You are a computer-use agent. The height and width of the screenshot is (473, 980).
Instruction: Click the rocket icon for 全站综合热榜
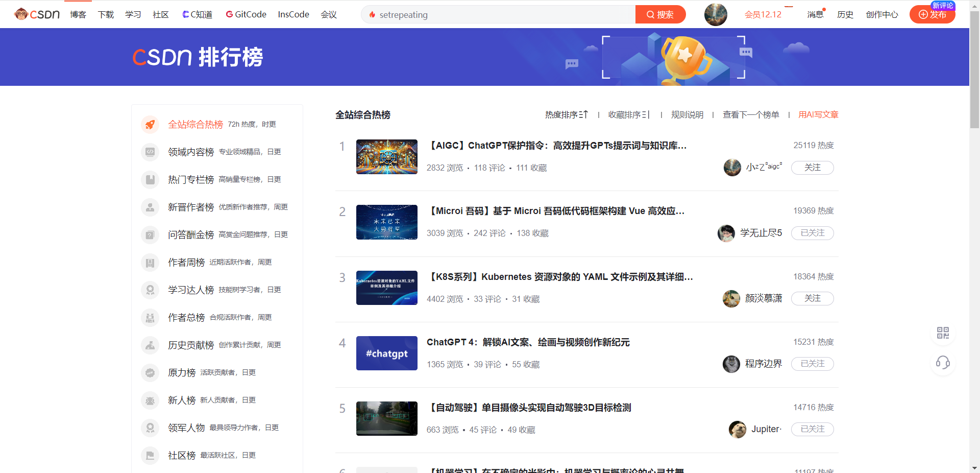click(x=150, y=124)
